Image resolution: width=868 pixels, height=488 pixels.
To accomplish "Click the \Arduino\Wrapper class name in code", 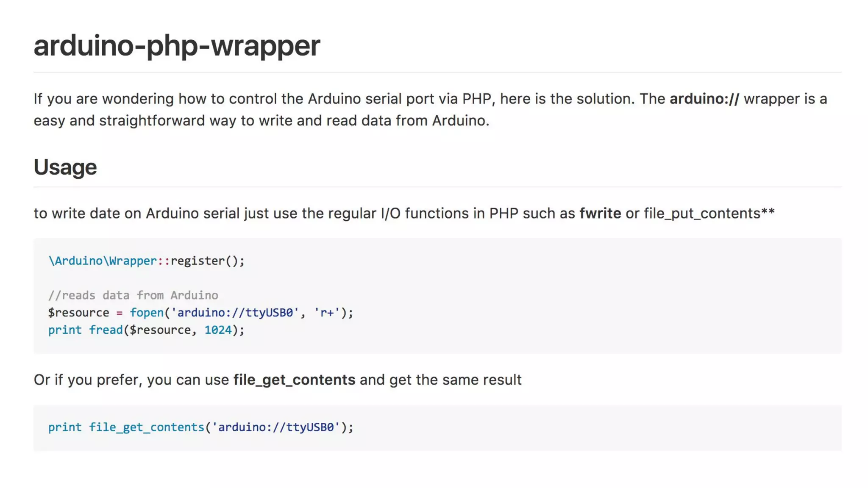I will [103, 261].
